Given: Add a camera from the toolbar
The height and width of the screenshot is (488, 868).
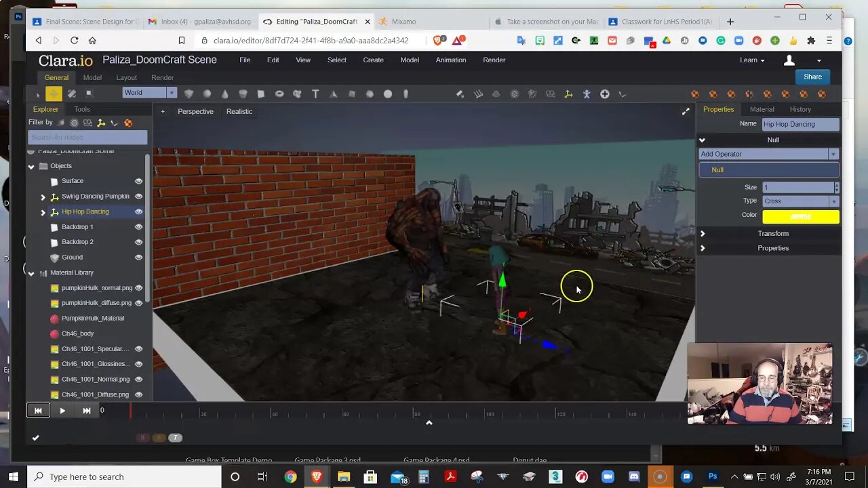Looking at the screenshot, I should pyautogui.click(x=551, y=94).
